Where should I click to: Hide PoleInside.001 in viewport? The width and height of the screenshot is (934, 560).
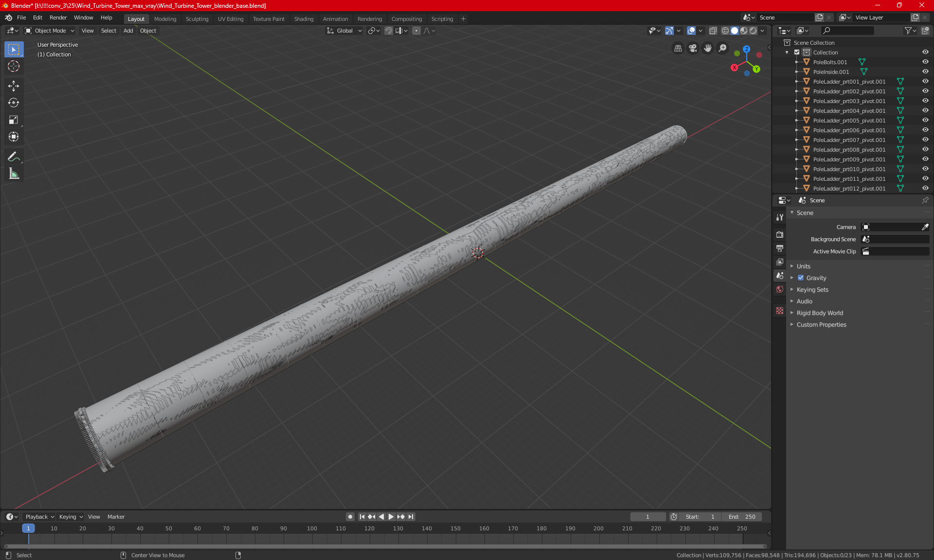(x=925, y=72)
